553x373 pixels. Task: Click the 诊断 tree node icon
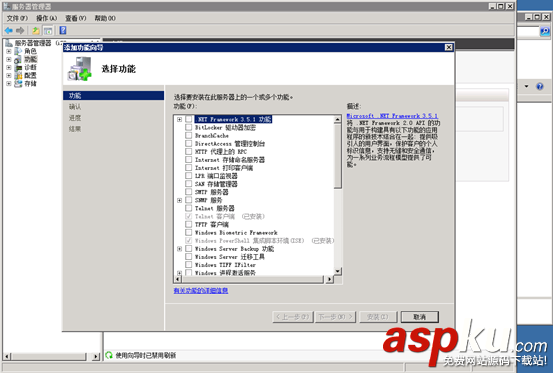tap(18, 67)
